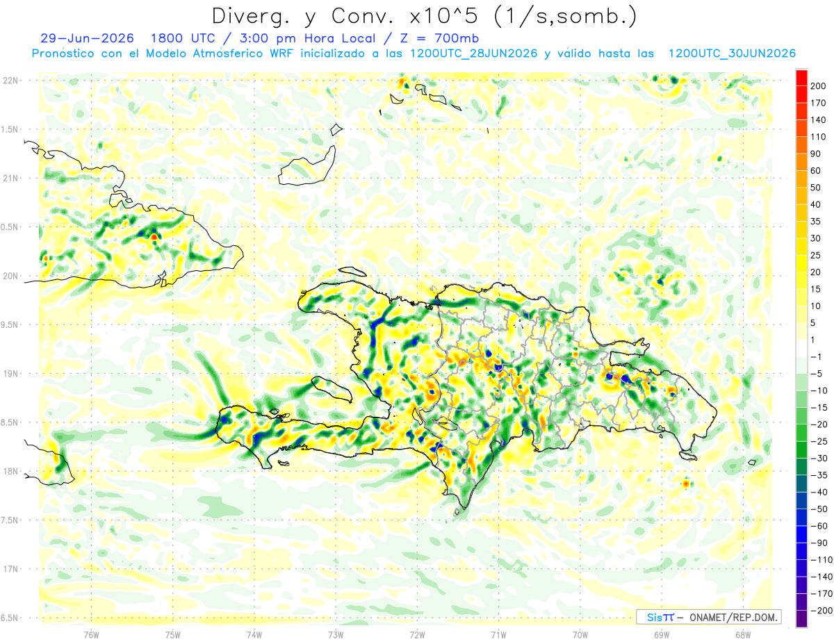The height and width of the screenshot is (644, 834).
Task: Click the '71W' longitude label
Action: point(498,635)
